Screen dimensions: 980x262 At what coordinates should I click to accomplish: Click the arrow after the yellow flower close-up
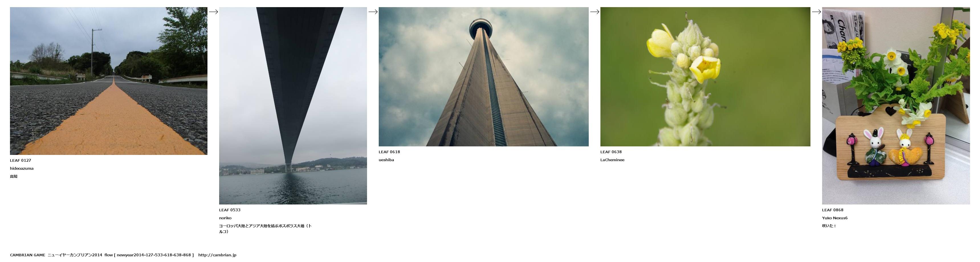816,12
